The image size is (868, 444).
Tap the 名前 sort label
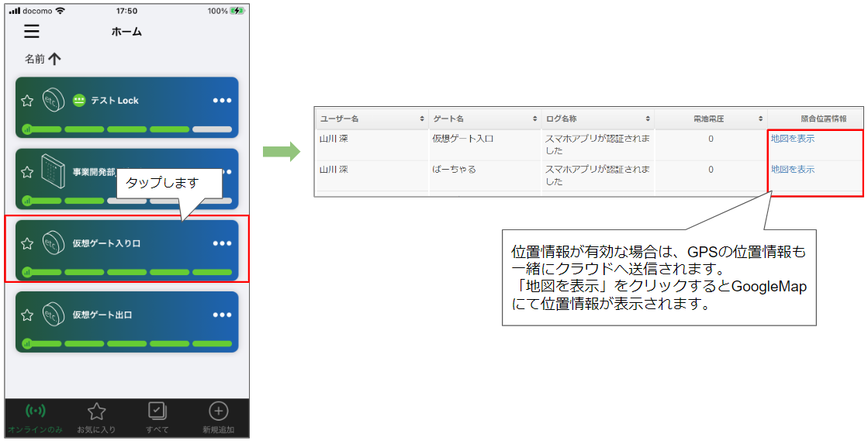point(34,59)
